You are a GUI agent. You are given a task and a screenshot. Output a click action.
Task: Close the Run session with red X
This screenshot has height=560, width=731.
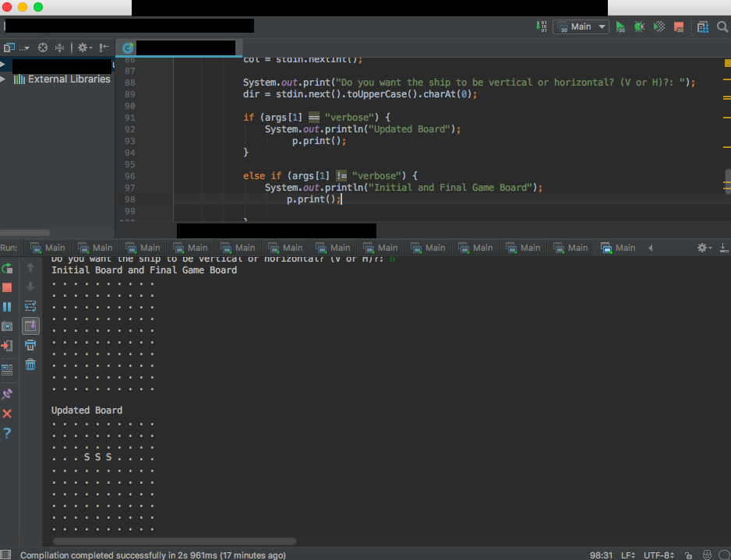[7, 414]
